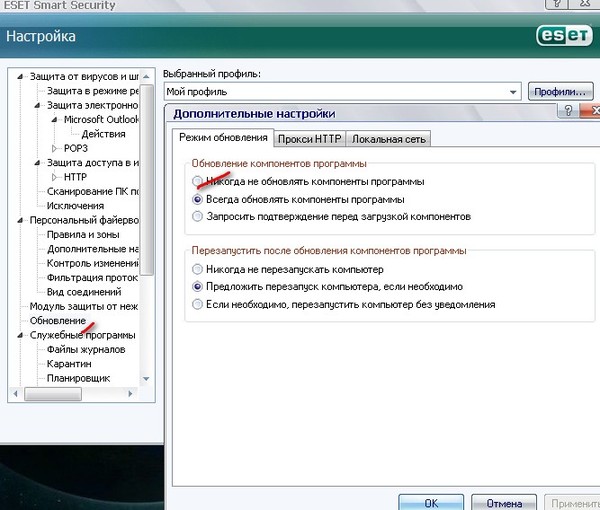600x510 pixels.
Task: Click the ESET logo in header
Action: coord(564,36)
